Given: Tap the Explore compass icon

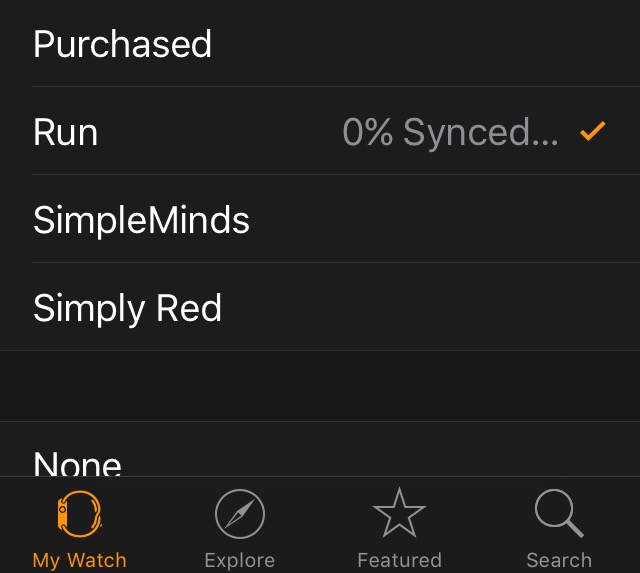Looking at the screenshot, I should pyautogui.click(x=240, y=516).
